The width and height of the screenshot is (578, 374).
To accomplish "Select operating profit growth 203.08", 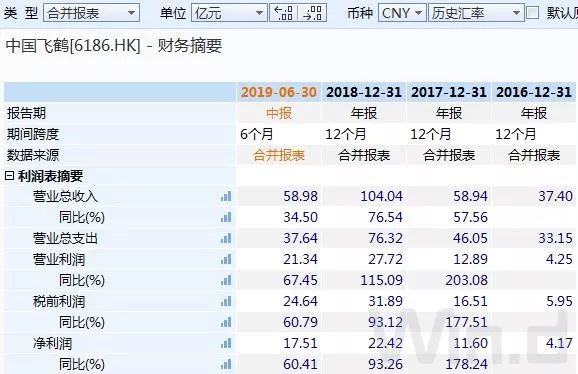I will click(x=466, y=280).
